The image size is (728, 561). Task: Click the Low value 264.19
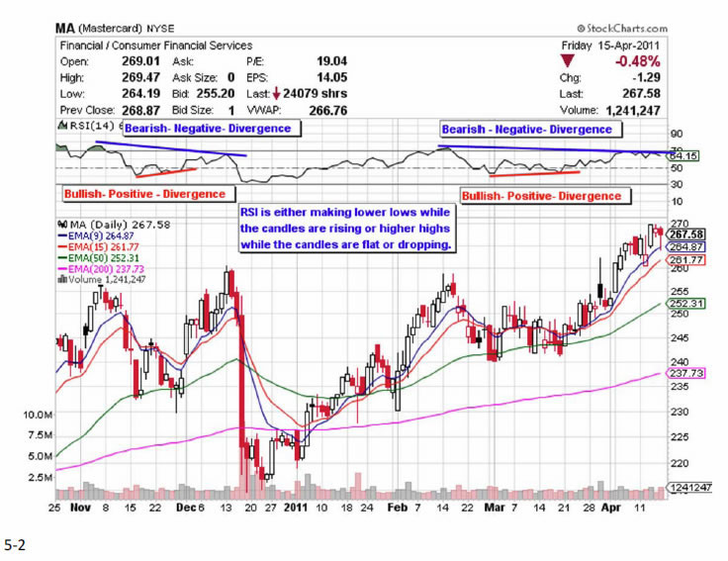pos(140,93)
